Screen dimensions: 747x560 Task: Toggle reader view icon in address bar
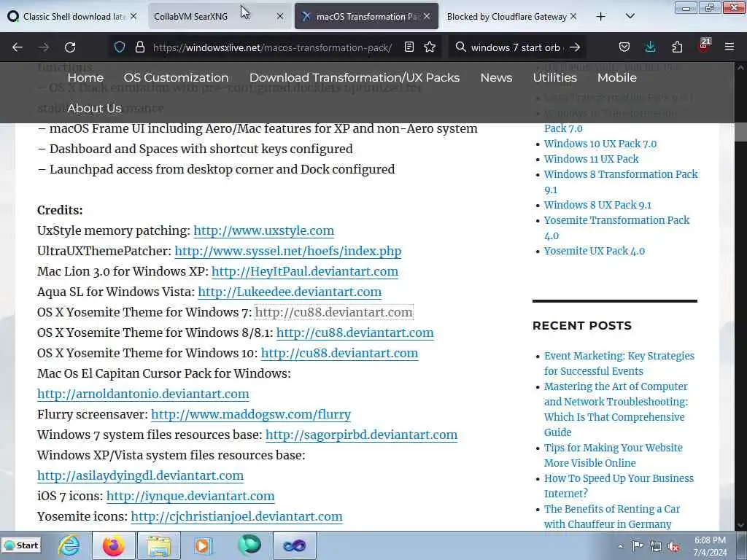[409, 47]
